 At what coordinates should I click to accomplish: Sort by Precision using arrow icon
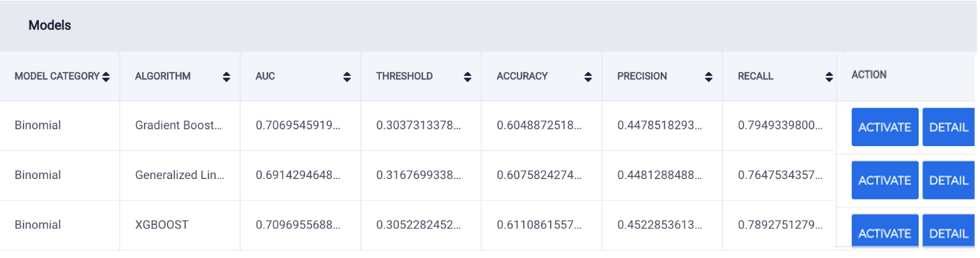[x=709, y=76]
